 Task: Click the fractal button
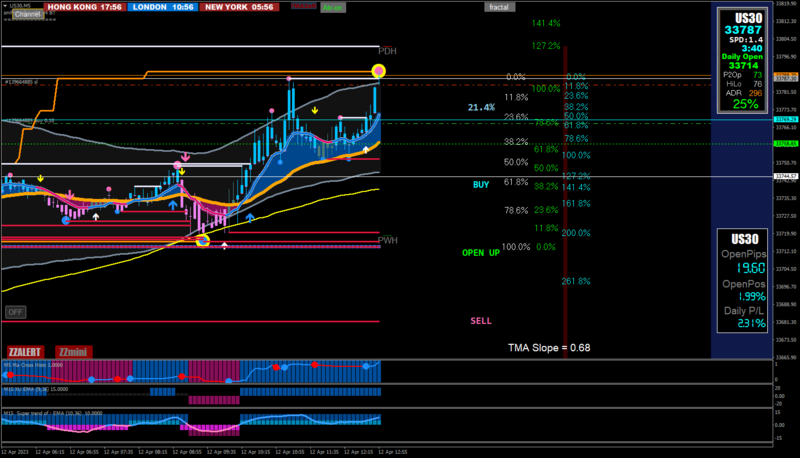[499, 7]
